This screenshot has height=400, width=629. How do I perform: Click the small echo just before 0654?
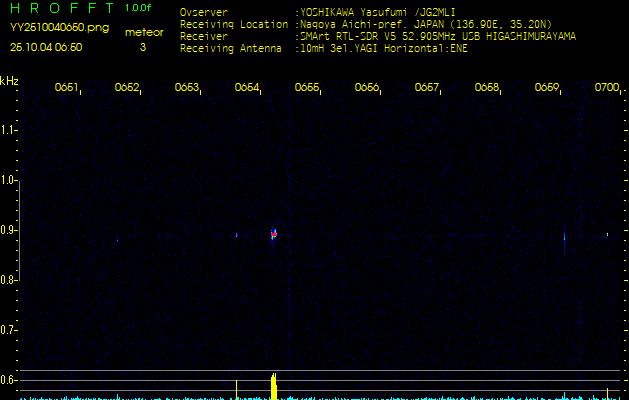[x=237, y=235]
